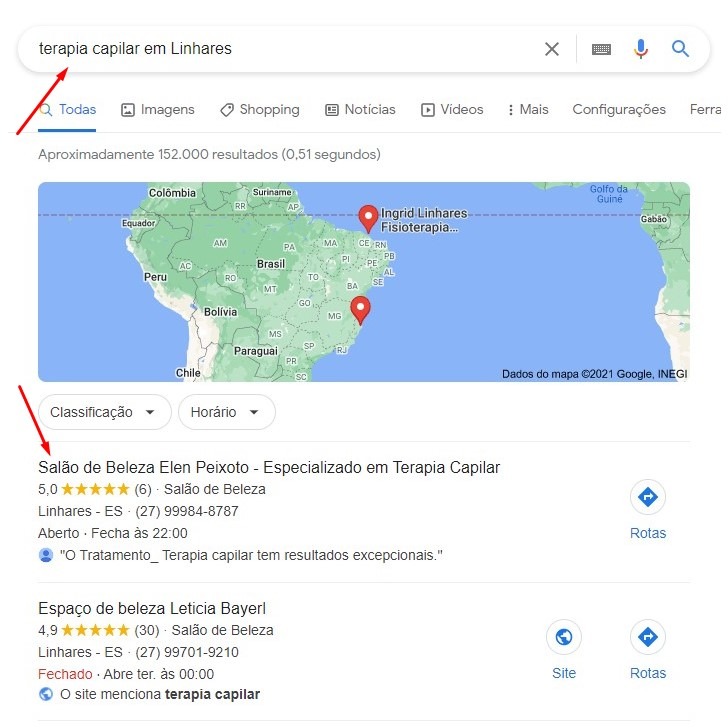Open Site globe icon for Leticia Bayerl
Screen dimensions: 728x728
pos(564,637)
